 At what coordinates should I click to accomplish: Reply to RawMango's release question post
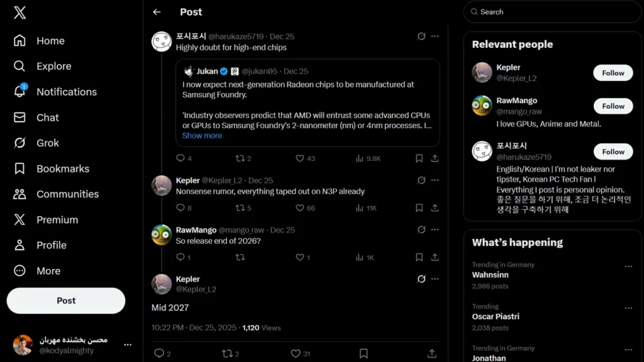(x=180, y=257)
